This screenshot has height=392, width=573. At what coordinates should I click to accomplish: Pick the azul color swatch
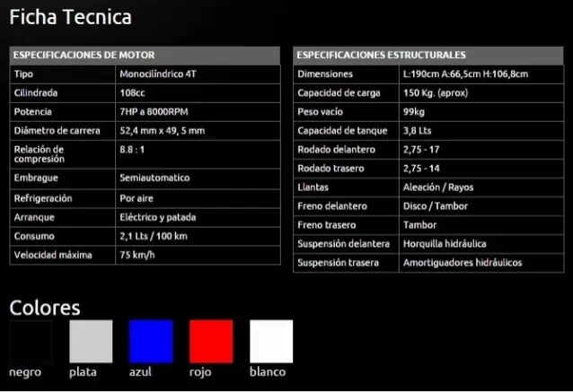click(151, 341)
